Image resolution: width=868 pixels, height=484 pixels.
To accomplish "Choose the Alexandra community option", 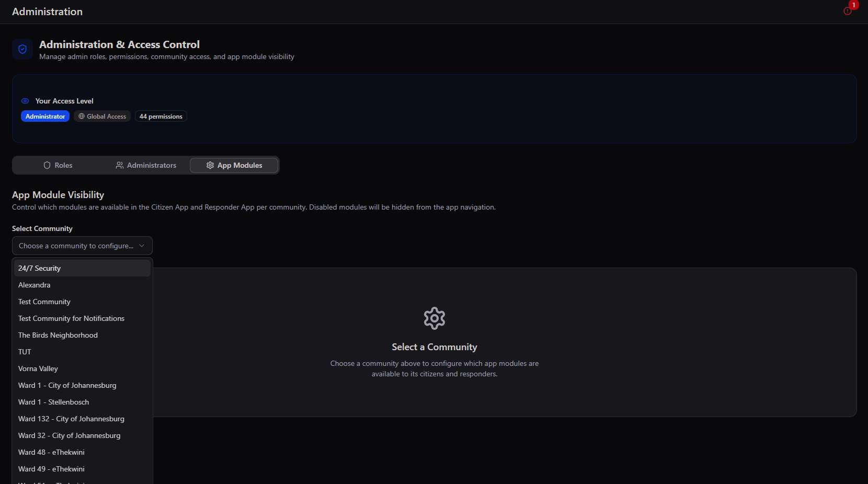I will (82, 285).
